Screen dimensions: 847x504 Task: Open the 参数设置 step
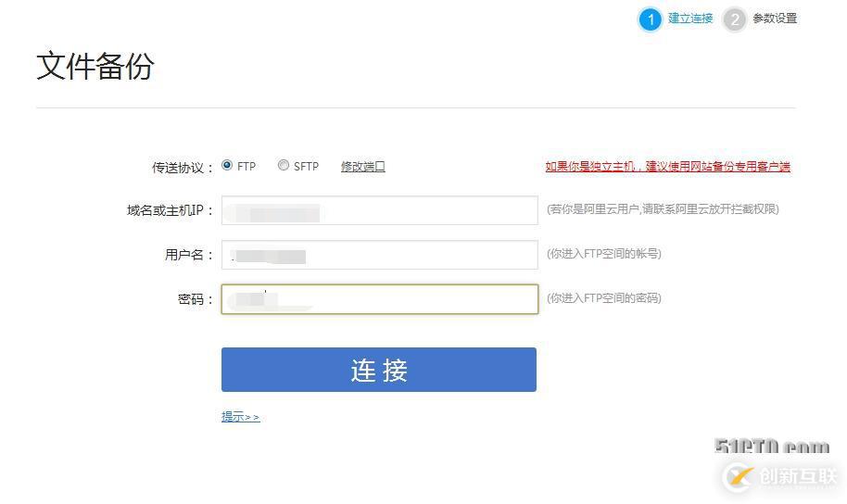(775, 19)
